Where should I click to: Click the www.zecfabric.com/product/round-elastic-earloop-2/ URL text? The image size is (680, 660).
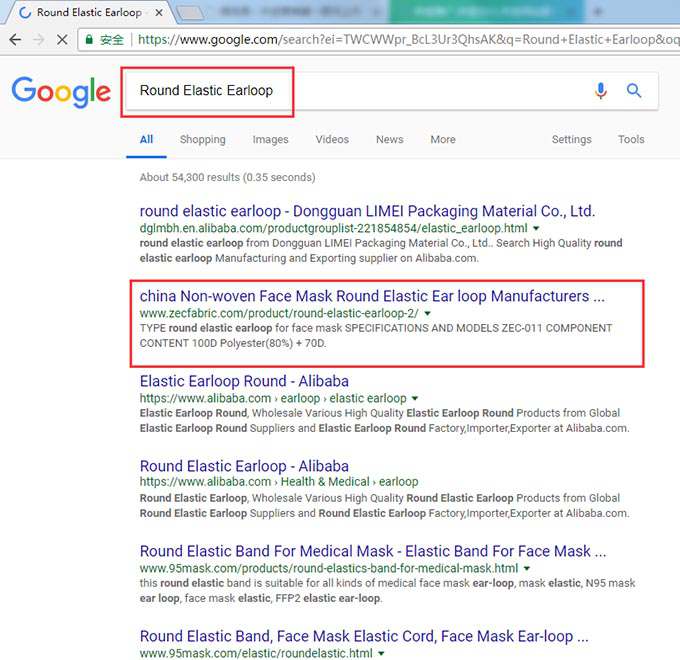[279, 313]
